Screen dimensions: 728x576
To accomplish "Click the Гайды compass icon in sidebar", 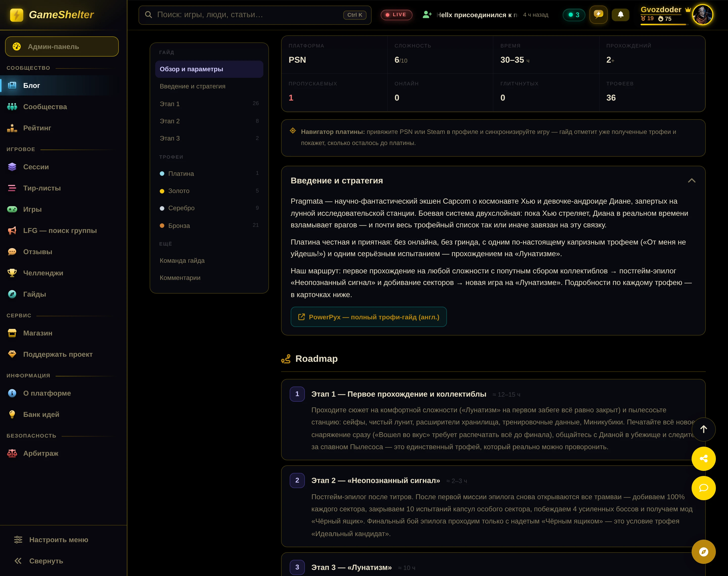I will click(12, 294).
